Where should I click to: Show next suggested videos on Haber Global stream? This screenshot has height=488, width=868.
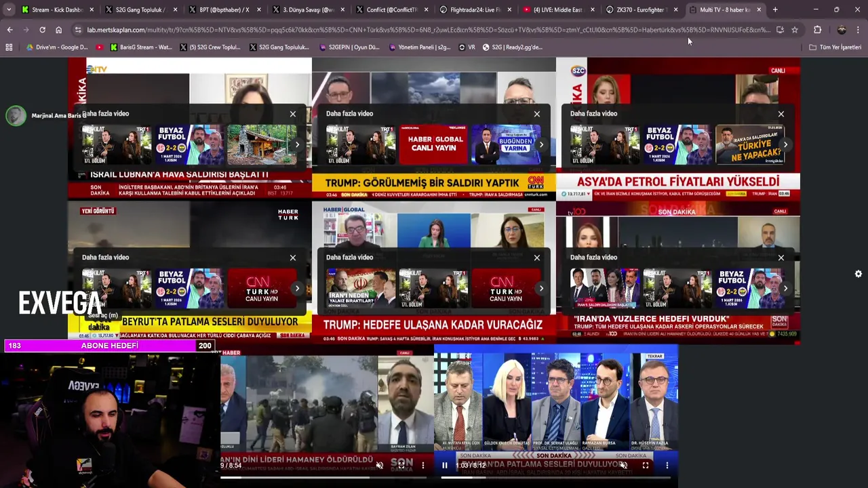(x=541, y=288)
